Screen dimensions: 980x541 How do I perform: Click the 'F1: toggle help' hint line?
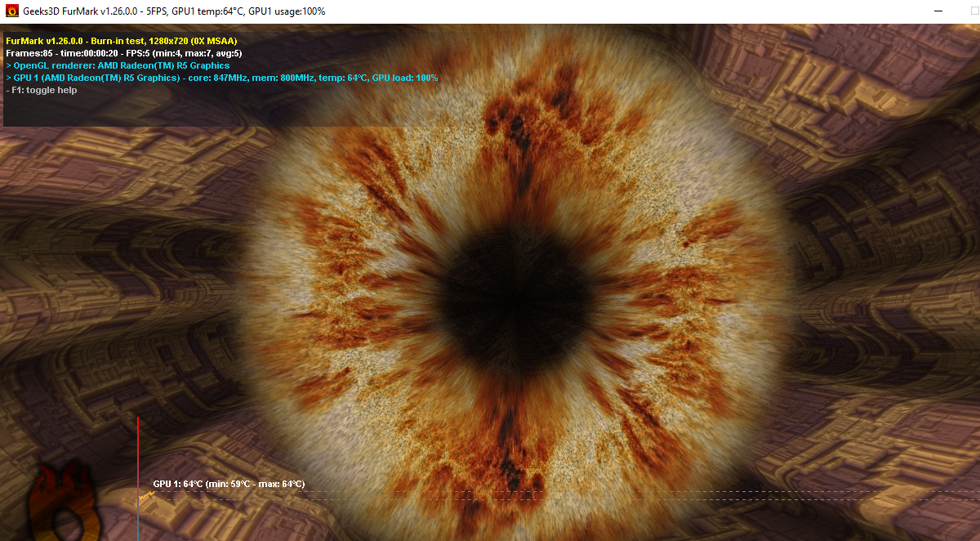tap(39, 90)
